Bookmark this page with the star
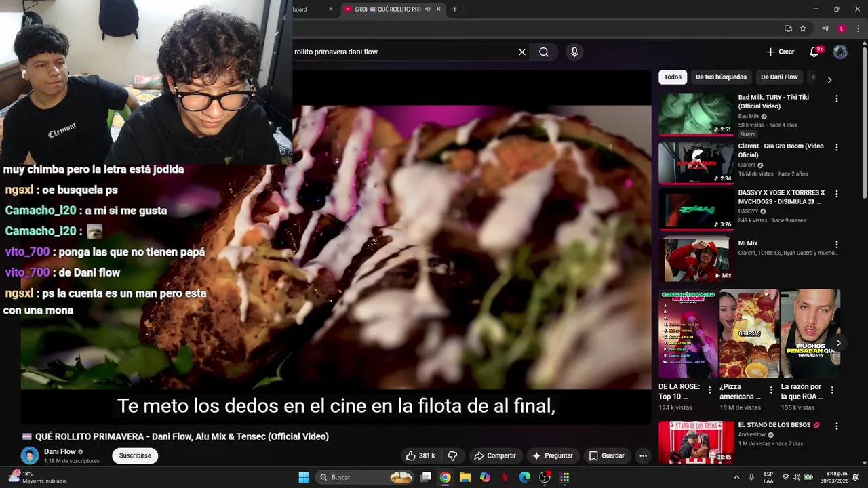This screenshot has height=488, width=868. point(803,28)
